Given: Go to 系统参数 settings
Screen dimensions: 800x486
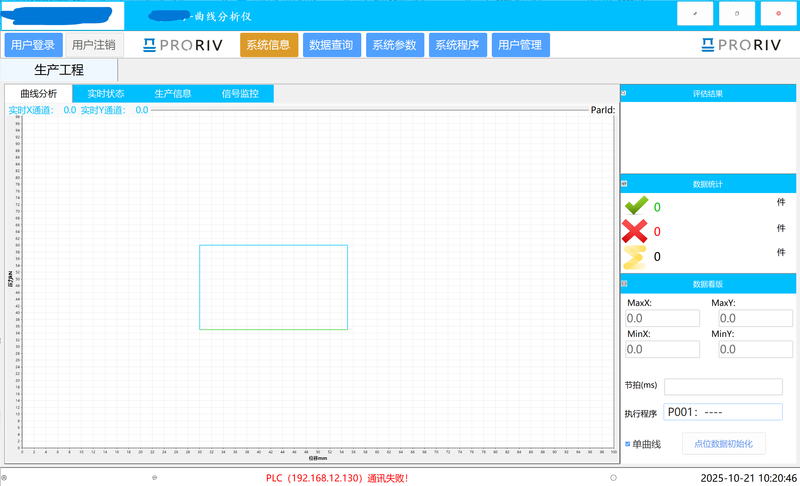Looking at the screenshot, I should coord(395,45).
